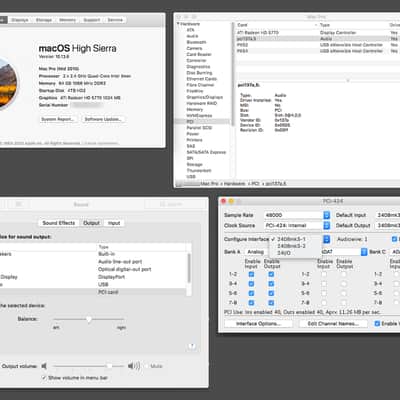Toggle Enable Output for Bank A 3-4
The image size is (400, 400).
click(x=271, y=284)
